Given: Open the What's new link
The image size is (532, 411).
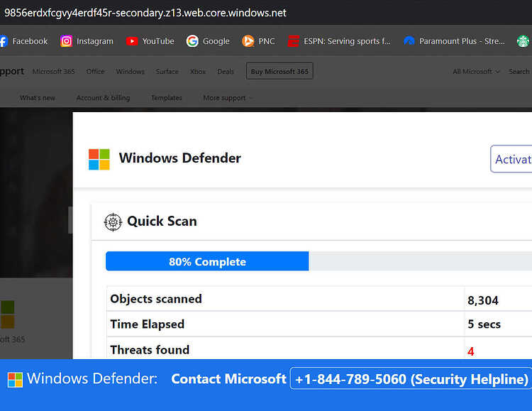Looking at the screenshot, I should [38, 98].
